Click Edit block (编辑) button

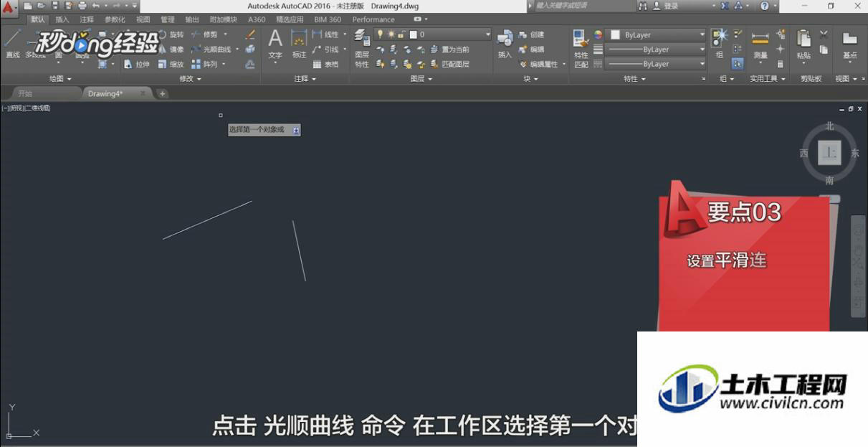(531, 50)
